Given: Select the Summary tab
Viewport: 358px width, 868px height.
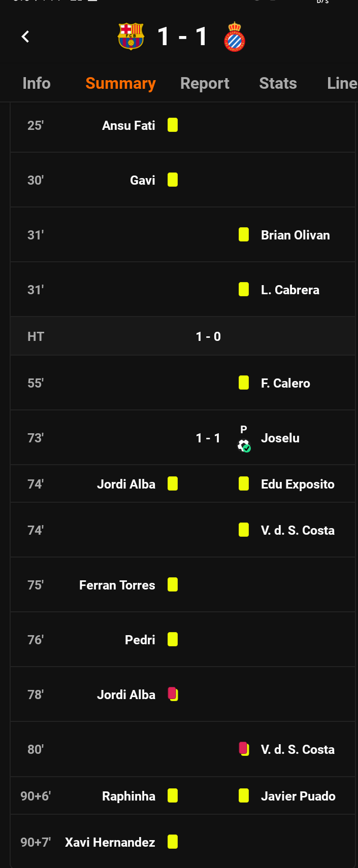Looking at the screenshot, I should click(120, 83).
